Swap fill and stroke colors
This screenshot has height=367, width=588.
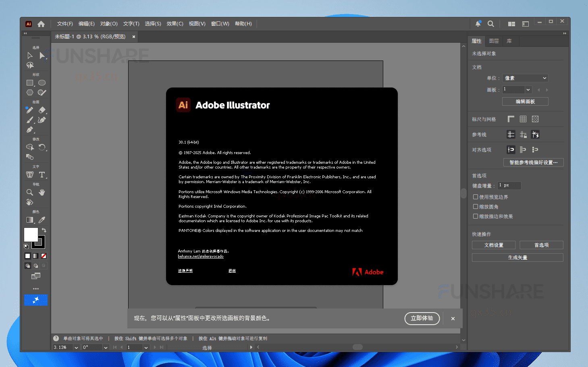44,230
